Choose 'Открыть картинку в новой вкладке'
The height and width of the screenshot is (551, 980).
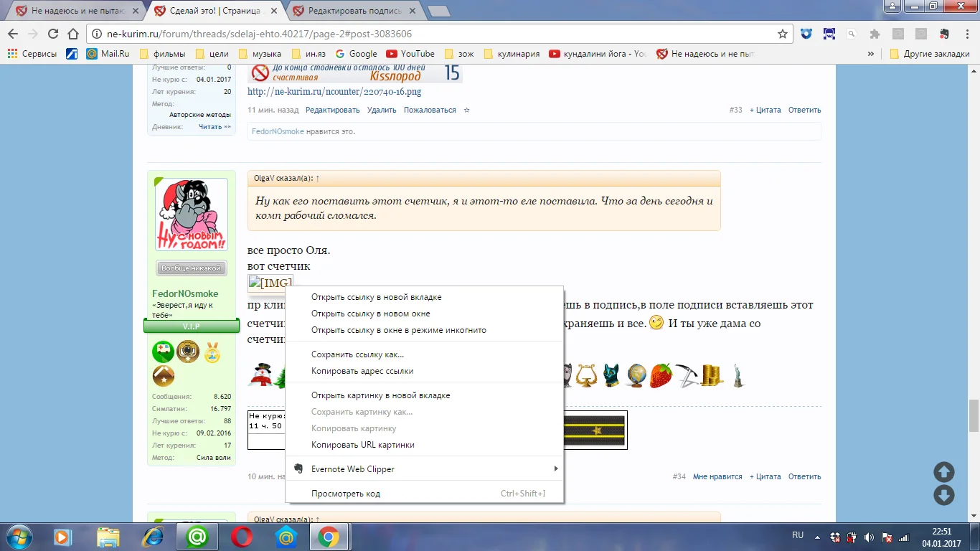click(380, 395)
